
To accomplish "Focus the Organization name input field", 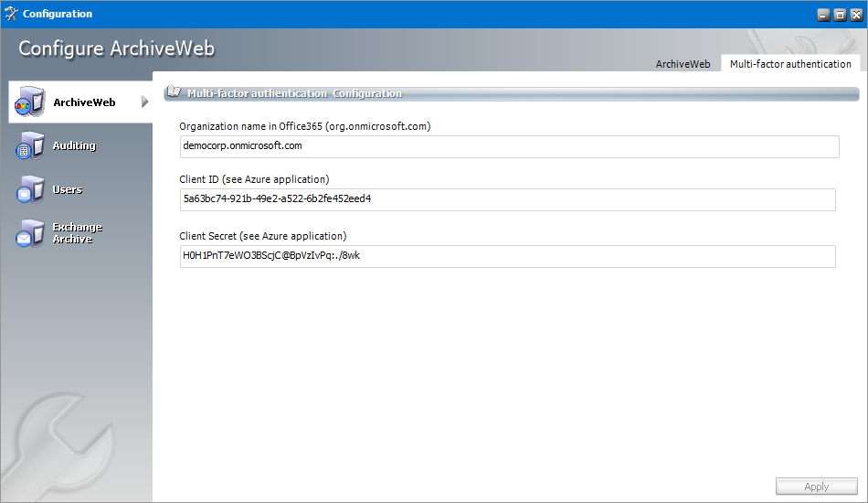I will click(x=509, y=146).
